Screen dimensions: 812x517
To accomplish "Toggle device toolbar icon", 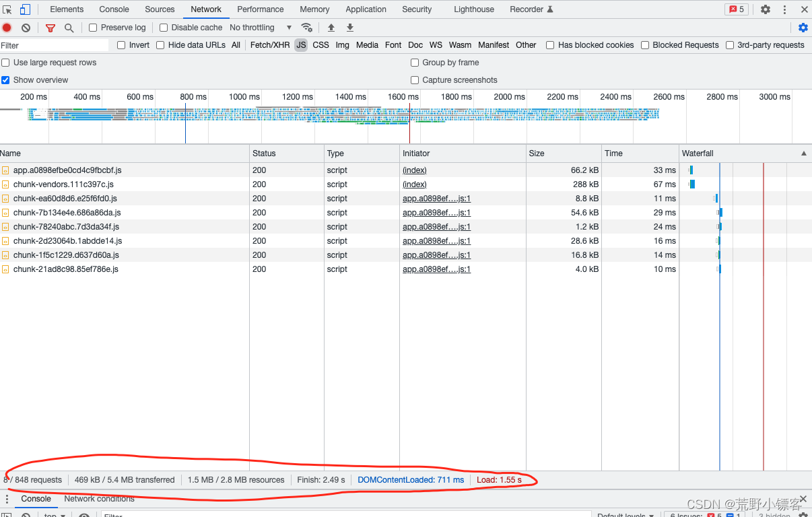I will [x=25, y=9].
